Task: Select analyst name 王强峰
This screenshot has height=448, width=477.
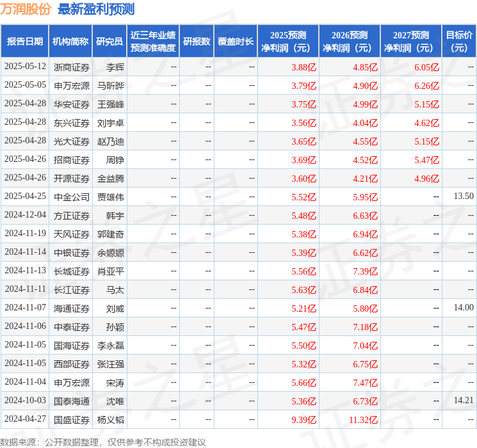Action: pos(111,104)
